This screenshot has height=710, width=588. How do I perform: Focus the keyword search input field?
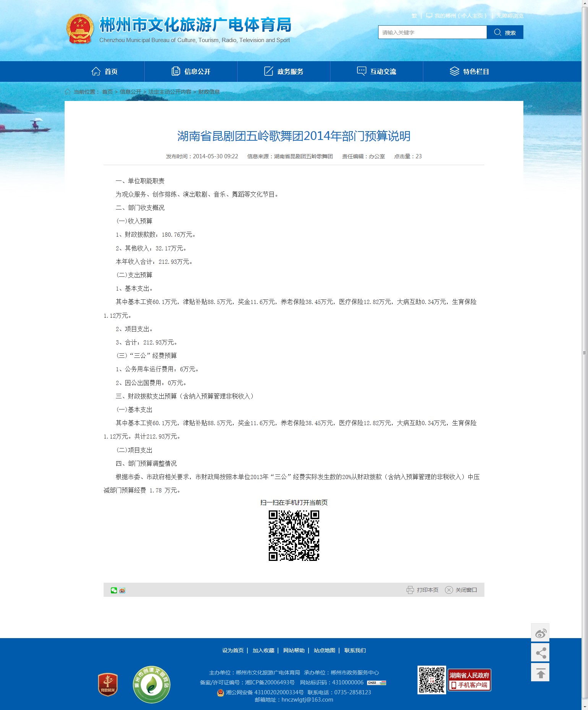click(432, 32)
